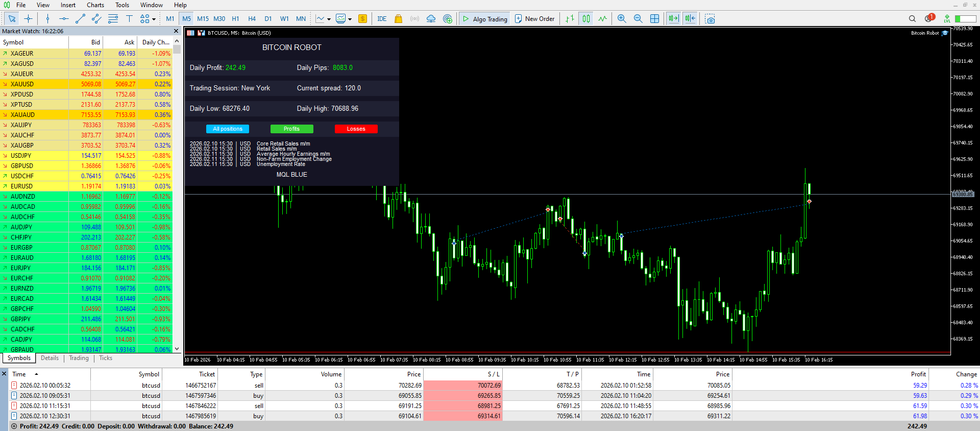Filter by the green Profits button

(291, 129)
